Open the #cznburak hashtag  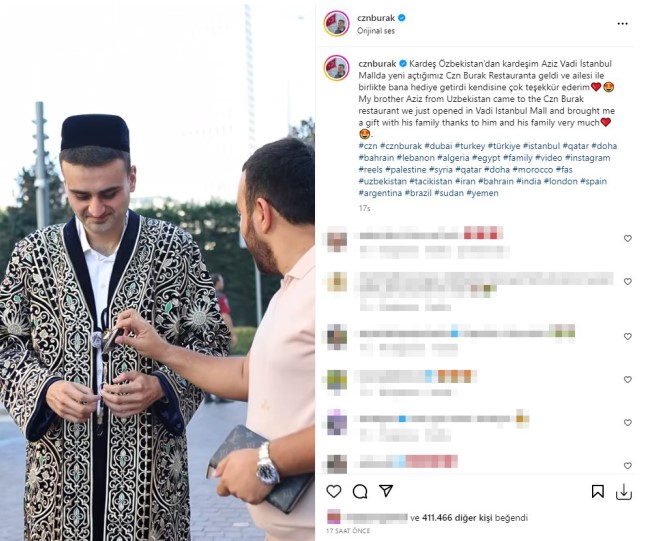[401, 146]
